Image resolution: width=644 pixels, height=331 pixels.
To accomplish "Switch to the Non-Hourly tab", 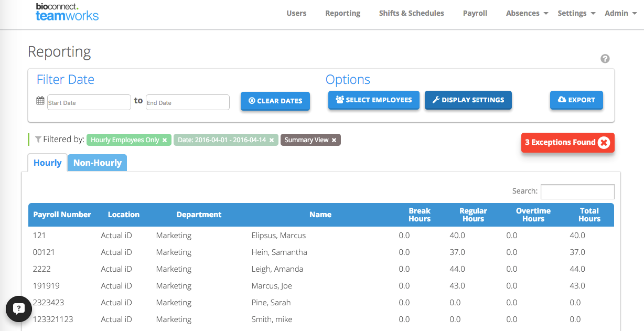I will [97, 163].
